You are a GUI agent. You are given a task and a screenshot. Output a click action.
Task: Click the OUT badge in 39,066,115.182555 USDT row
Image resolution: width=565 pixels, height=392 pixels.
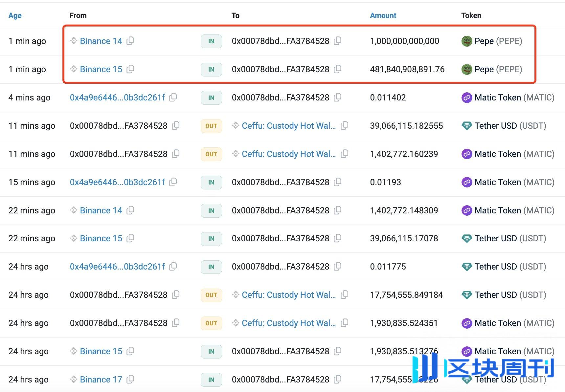coord(211,126)
